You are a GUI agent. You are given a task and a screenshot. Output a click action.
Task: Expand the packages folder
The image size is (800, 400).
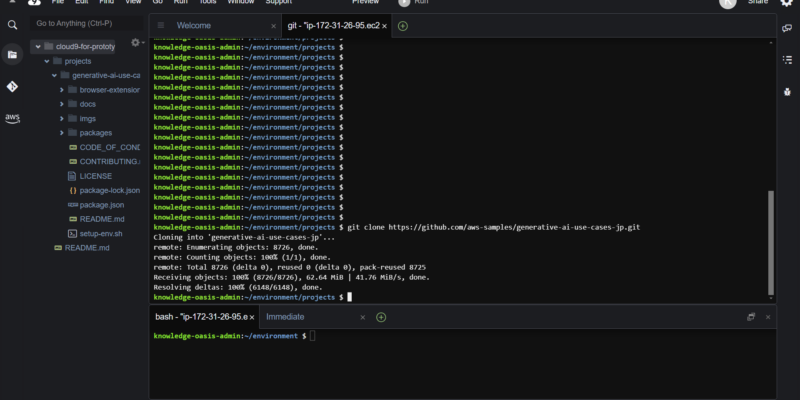tap(61, 132)
